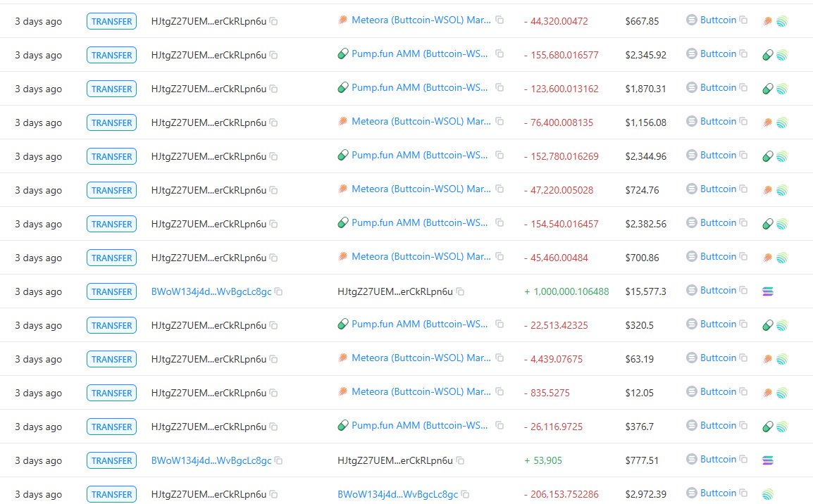Viewport: 813px width, 504px height.
Task: Copy destination BWoW134j4d address in $2,972.39 row
Action: coord(465,494)
